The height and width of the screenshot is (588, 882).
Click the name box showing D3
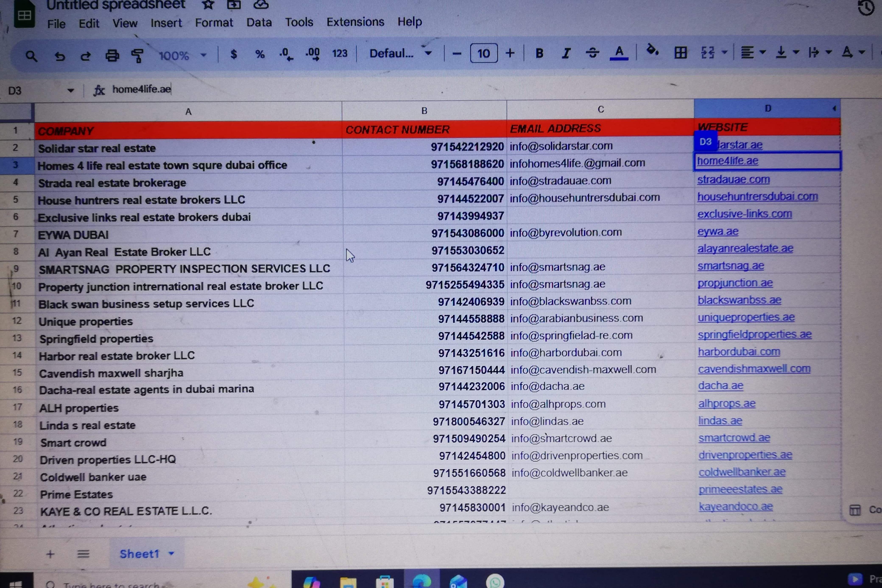15,90
